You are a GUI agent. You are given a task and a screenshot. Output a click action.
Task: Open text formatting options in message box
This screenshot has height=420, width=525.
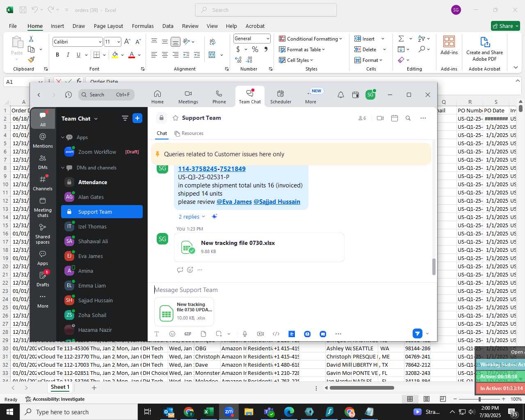tap(157, 334)
